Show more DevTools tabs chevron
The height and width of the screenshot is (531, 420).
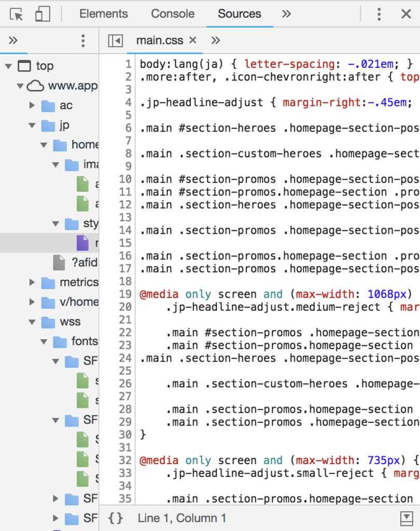click(x=287, y=14)
